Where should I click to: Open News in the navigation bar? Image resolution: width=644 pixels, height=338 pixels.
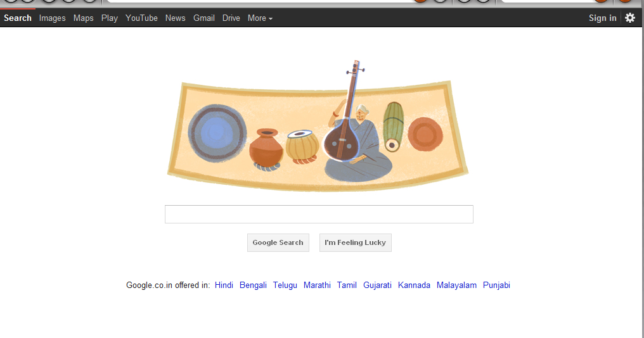(x=175, y=18)
